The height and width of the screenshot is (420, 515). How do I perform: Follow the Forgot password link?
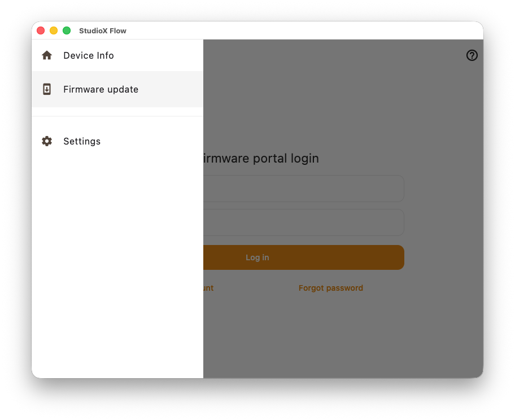pos(331,288)
